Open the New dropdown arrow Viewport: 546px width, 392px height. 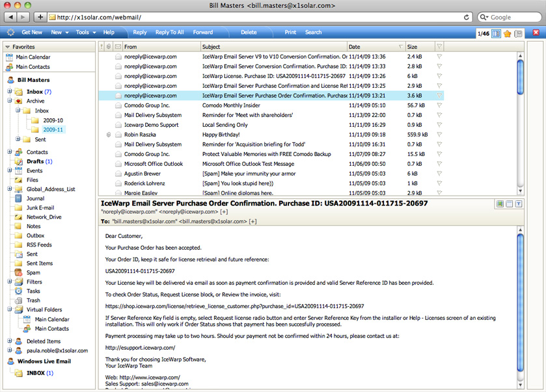68,32
